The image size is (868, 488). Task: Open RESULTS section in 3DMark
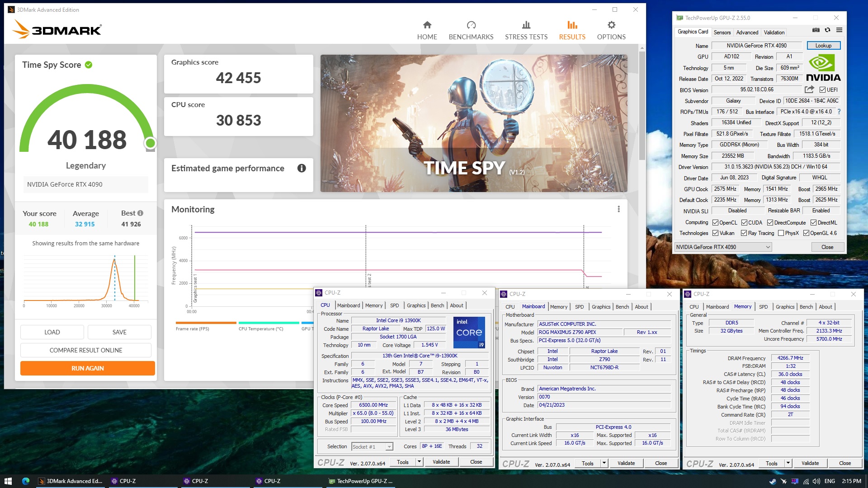pos(572,31)
